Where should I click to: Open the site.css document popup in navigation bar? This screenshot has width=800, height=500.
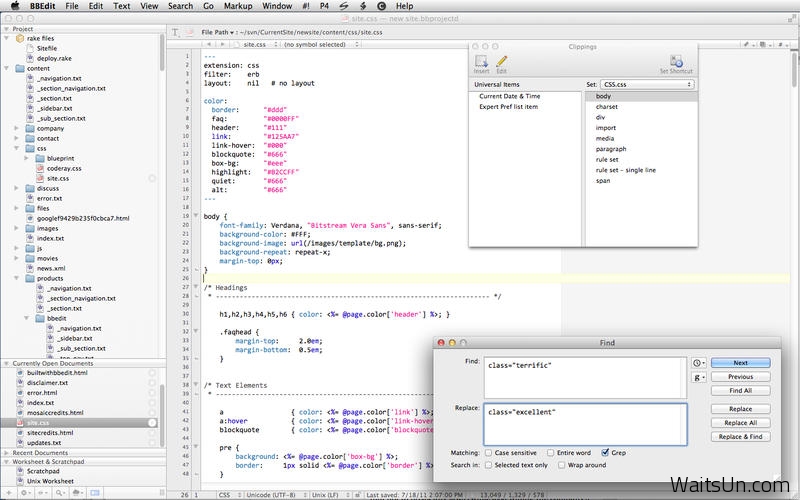click(256, 44)
